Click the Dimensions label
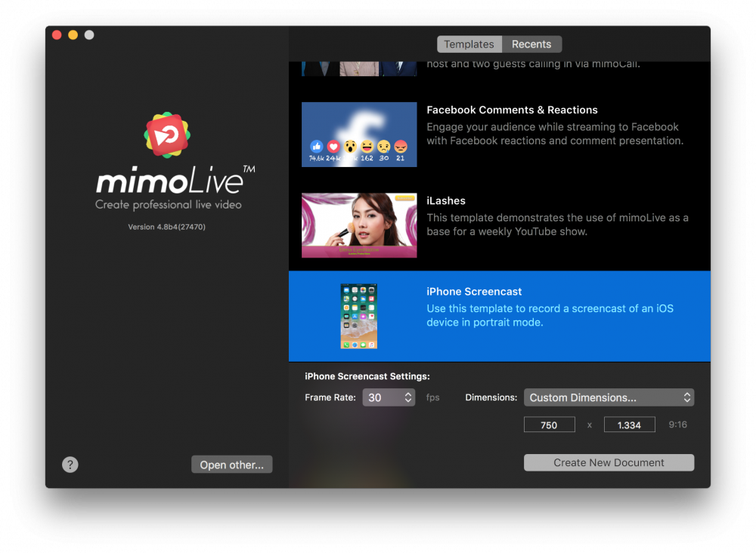 pyautogui.click(x=491, y=397)
